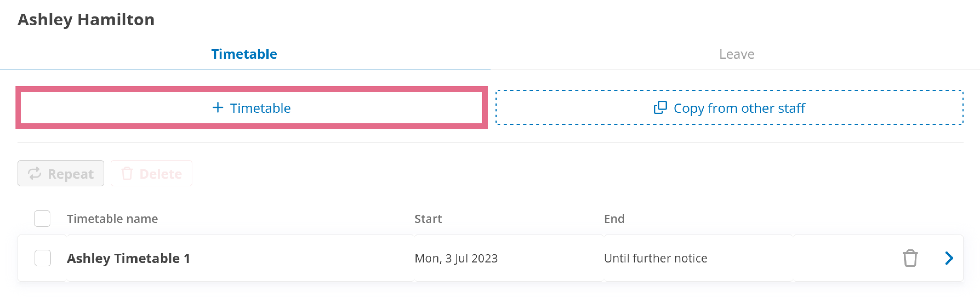Viewport: 980px width, 301px height.
Task: Click the Start column header
Action: pos(428,219)
